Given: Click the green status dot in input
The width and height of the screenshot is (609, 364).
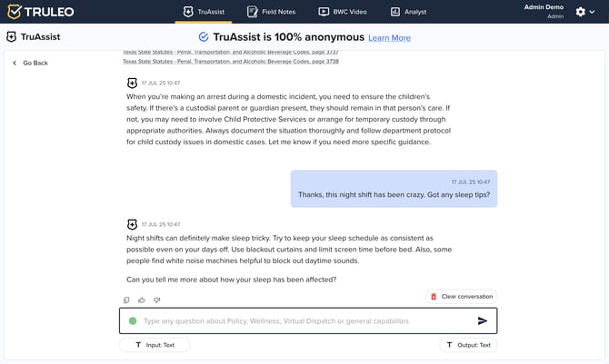Looking at the screenshot, I should pos(133,320).
